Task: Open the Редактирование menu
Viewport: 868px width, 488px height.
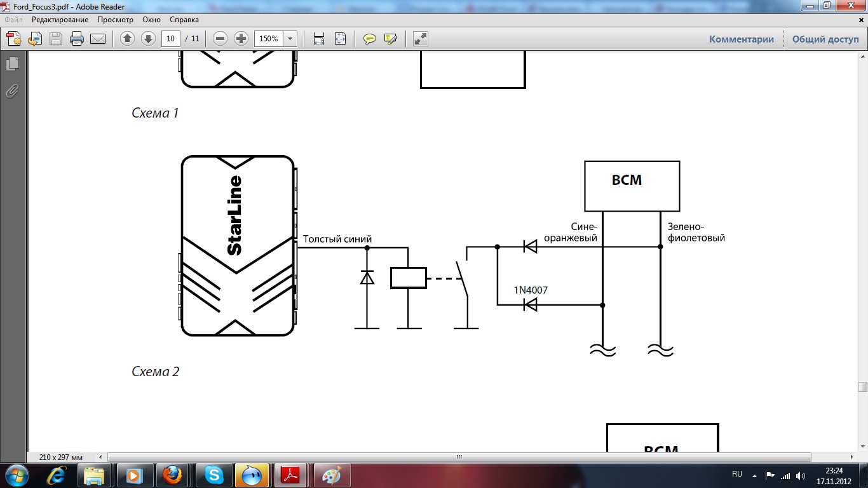Action: tap(60, 20)
